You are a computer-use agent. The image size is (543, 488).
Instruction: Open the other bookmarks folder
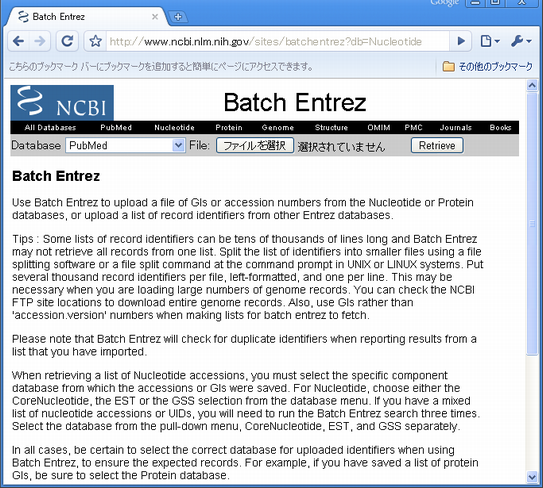coord(487,66)
